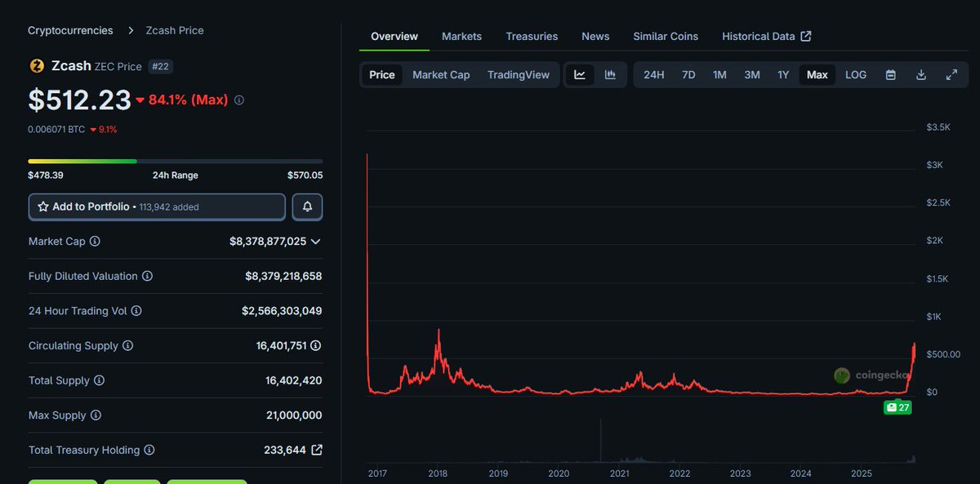
Task: Select the Max time range
Action: tap(817, 74)
